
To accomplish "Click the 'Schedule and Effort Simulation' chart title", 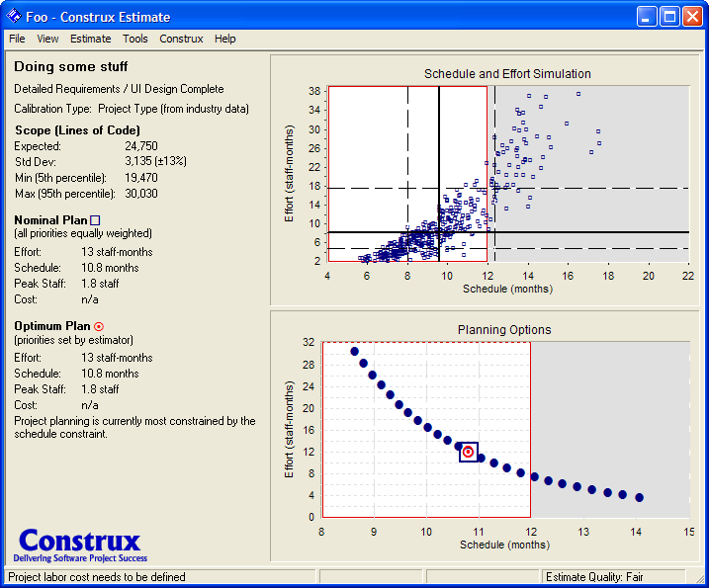I will pyautogui.click(x=507, y=74).
